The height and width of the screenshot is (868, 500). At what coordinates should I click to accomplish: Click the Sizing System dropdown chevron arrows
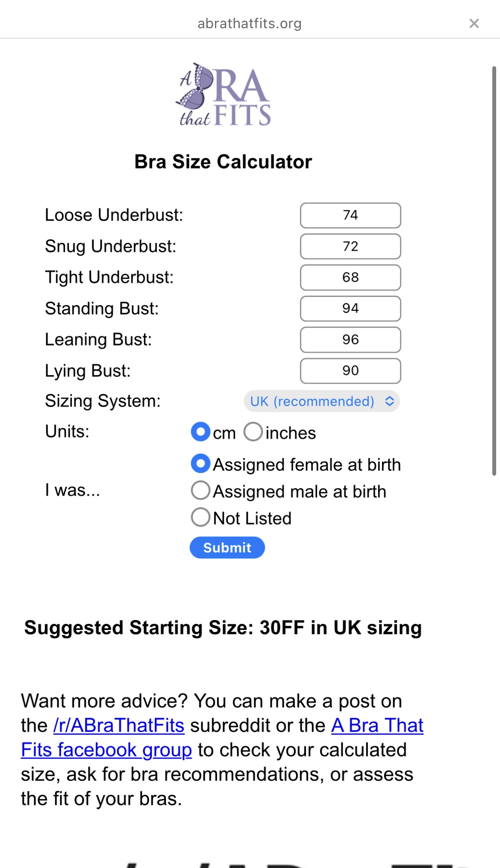(x=389, y=401)
